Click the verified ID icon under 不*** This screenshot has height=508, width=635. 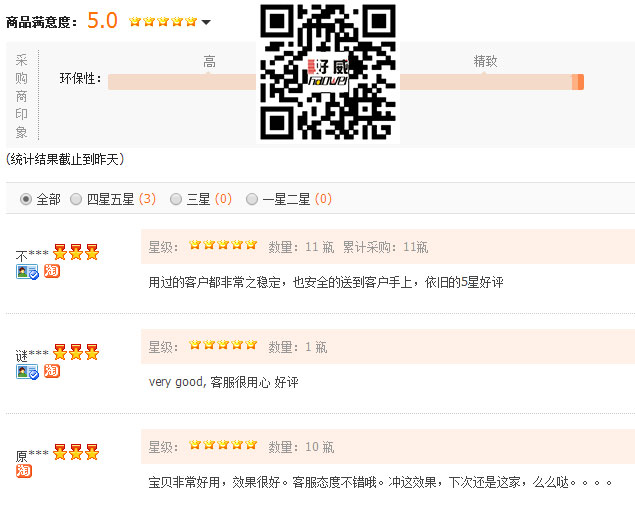[x=27, y=272]
